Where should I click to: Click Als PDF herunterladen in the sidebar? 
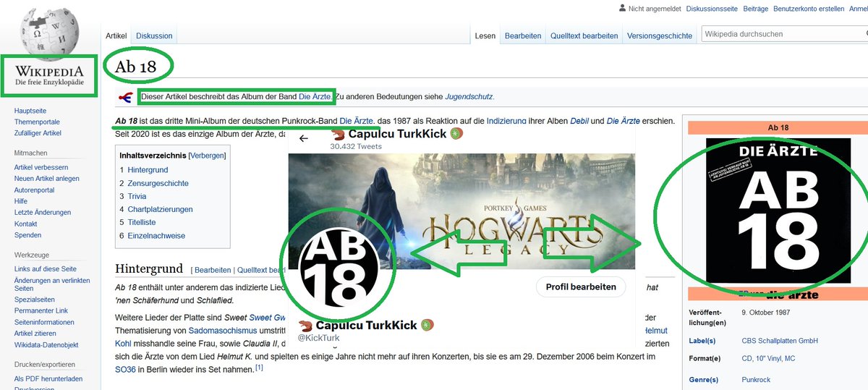point(48,378)
